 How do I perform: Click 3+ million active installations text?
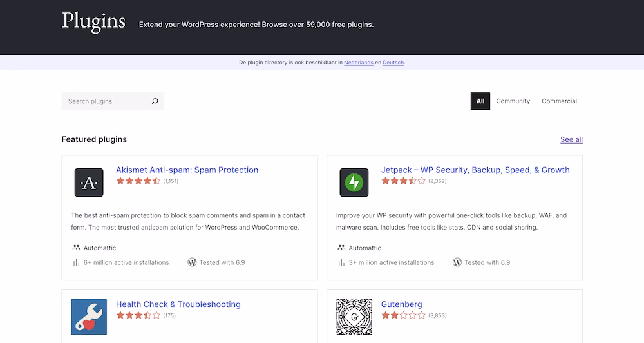click(392, 262)
